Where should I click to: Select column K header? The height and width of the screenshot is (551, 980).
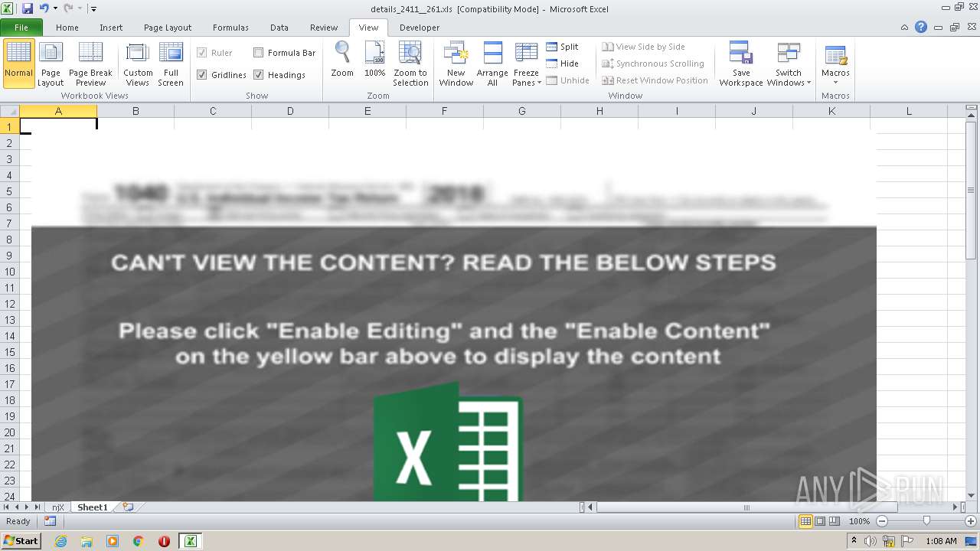point(831,111)
